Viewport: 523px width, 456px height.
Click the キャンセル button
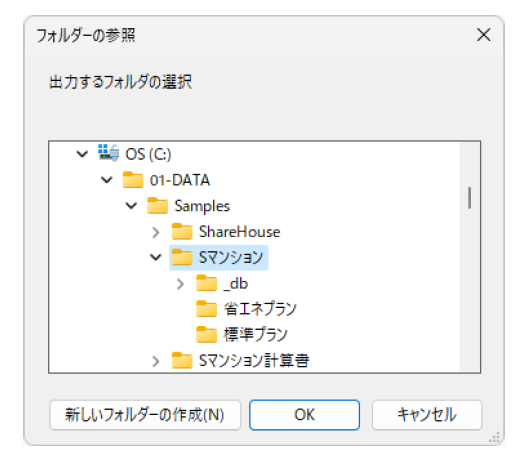pyautogui.click(x=427, y=415)
